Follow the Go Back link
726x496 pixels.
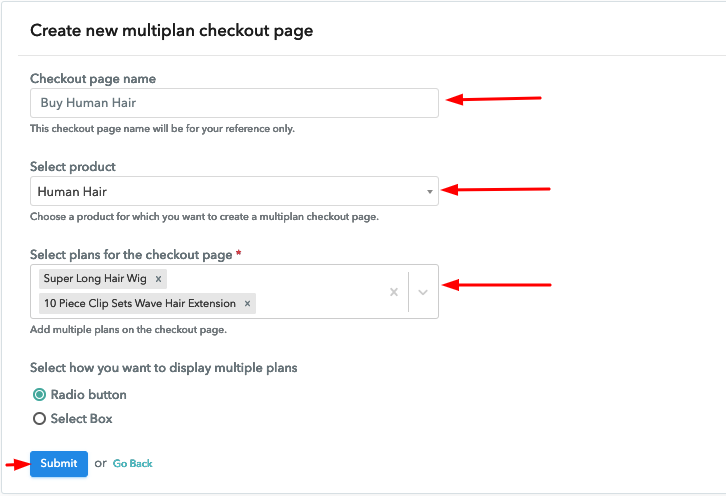tap(132, 464)
